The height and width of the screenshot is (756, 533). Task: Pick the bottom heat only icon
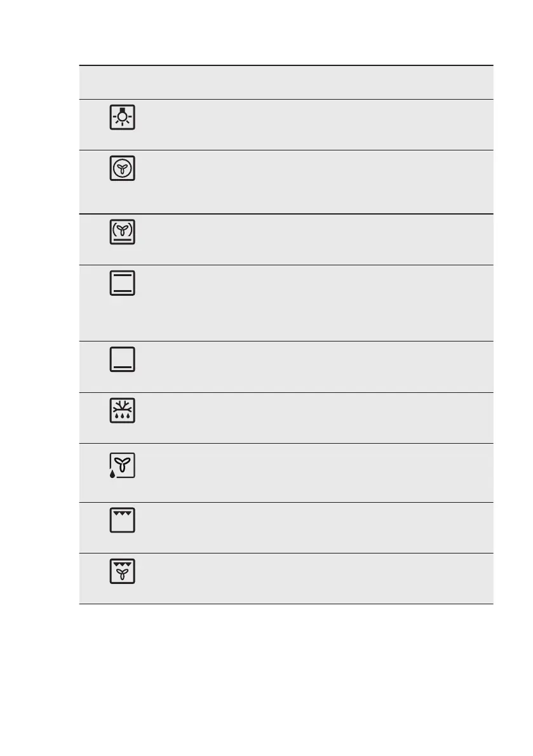tap(123, 359)
